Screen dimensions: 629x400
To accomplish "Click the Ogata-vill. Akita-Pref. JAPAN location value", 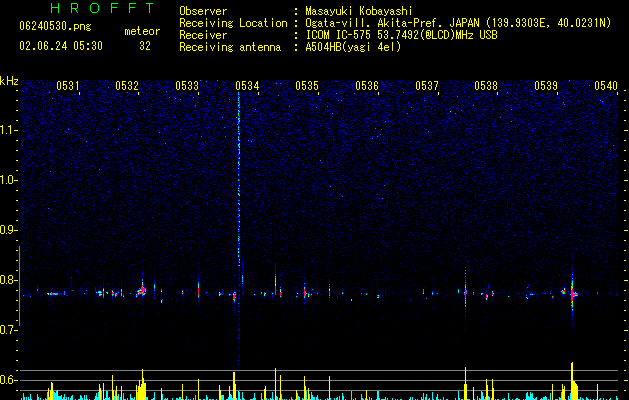I will click(458, 23).
